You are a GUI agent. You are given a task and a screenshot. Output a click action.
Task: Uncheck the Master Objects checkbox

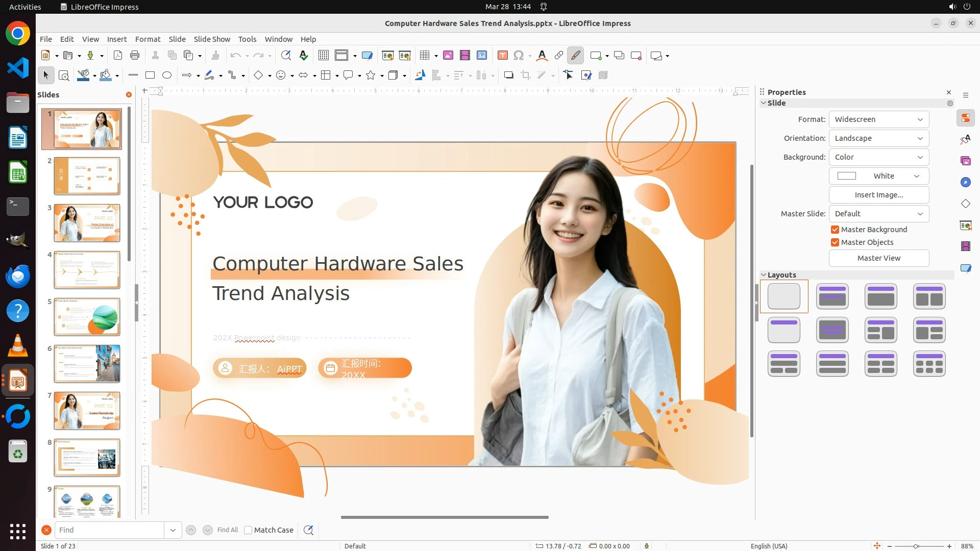click(835, 242)
